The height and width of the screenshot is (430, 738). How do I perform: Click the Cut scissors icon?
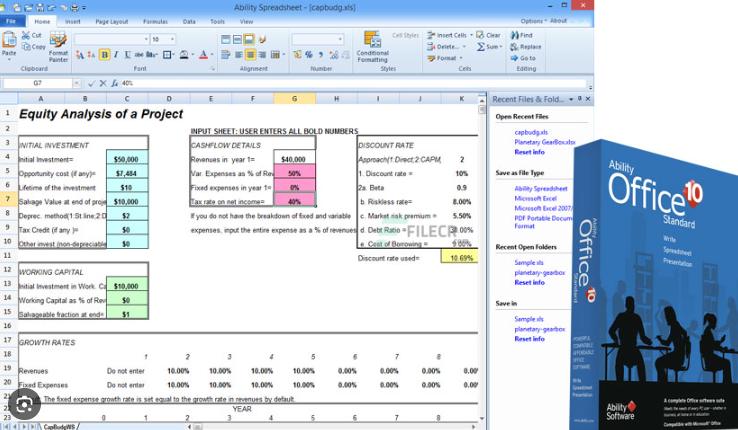(x=25, y=35)
